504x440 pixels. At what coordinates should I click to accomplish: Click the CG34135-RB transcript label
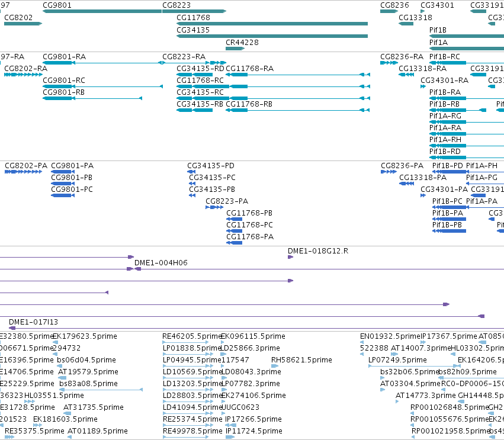pos(200,104)
